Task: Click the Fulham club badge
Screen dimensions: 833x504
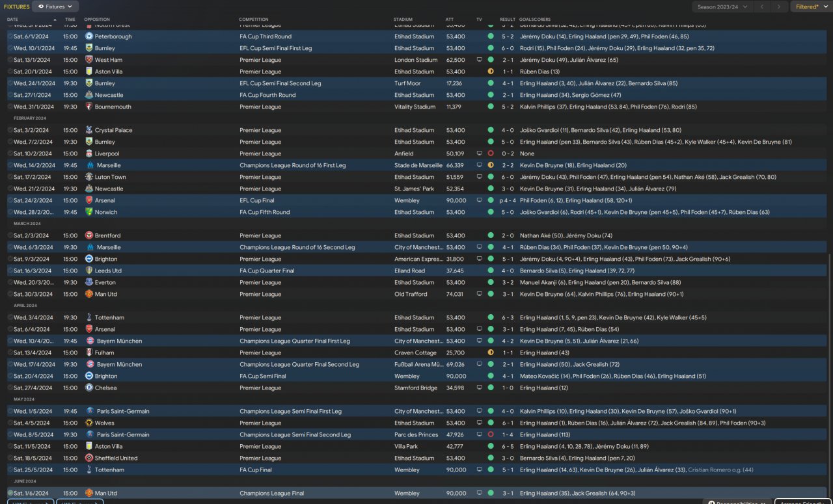Action: [89, 352]
